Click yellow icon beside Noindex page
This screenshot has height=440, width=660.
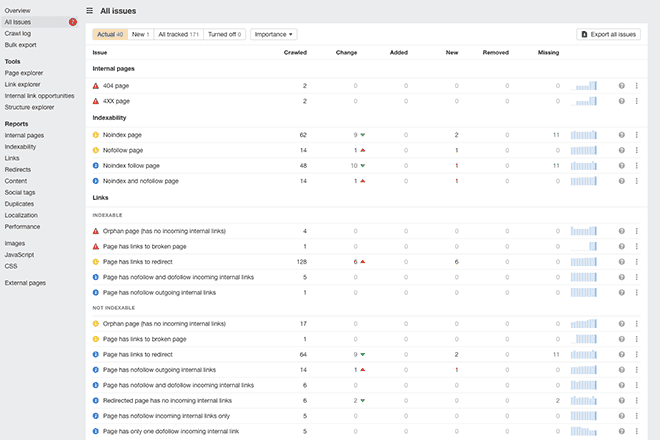(x=96, y=135)
